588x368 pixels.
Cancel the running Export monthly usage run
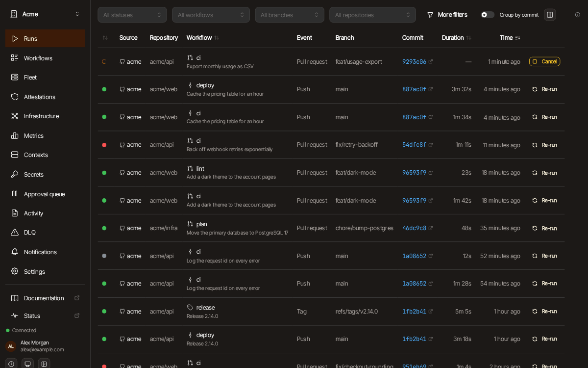click(x=544, y=61)
